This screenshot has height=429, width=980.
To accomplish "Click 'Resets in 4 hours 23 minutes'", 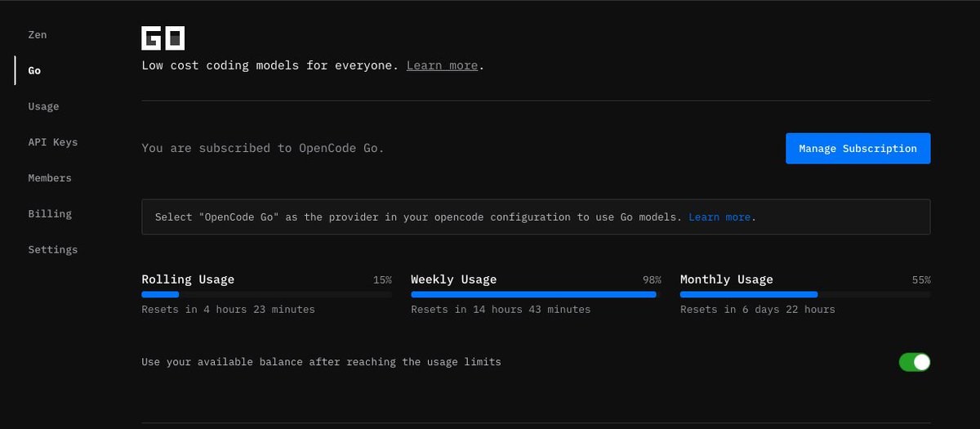I will tap(228, 310).
